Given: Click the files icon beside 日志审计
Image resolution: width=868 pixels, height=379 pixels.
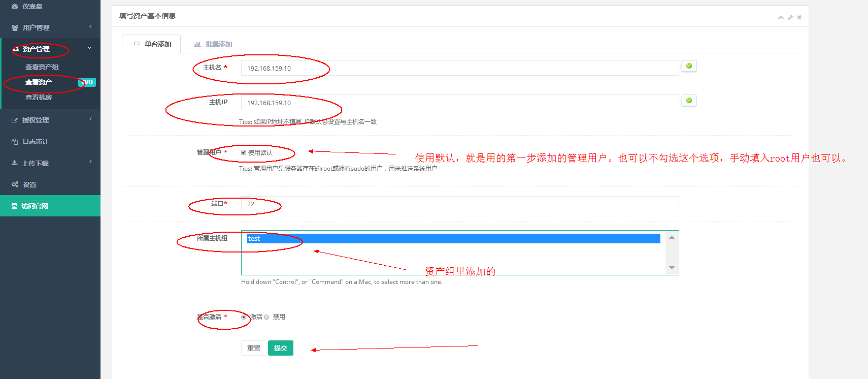Looking at the screenshot, I should click(x=15, y=141).
